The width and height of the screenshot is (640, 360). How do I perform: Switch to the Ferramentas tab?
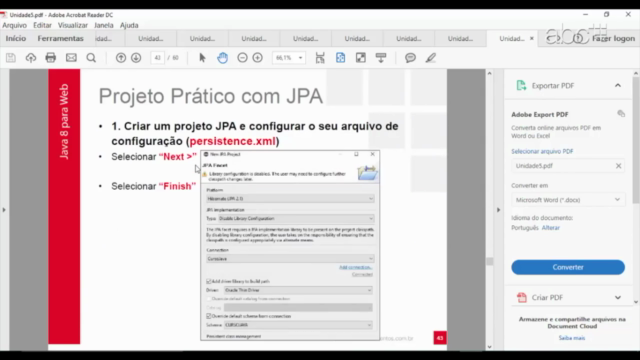point(60,38)
